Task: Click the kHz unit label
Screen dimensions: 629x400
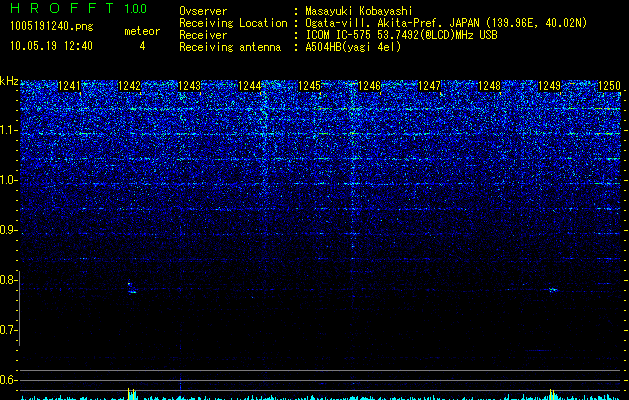Action: point(9,81)
